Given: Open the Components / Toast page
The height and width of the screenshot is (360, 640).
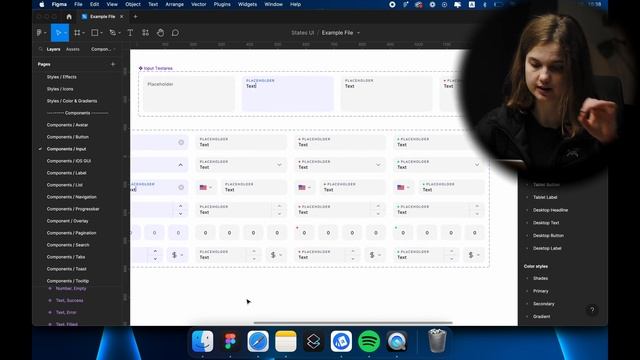Looking at the screenshot, I should tap(67, 269).
